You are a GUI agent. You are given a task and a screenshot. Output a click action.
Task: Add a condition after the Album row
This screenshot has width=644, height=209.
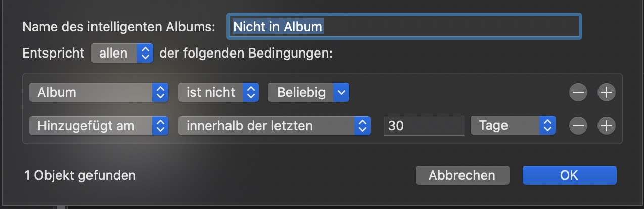point(606,93)
